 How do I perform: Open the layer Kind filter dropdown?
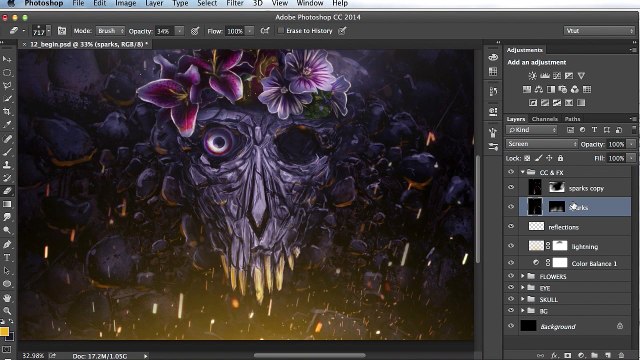[x=531, y=130]
